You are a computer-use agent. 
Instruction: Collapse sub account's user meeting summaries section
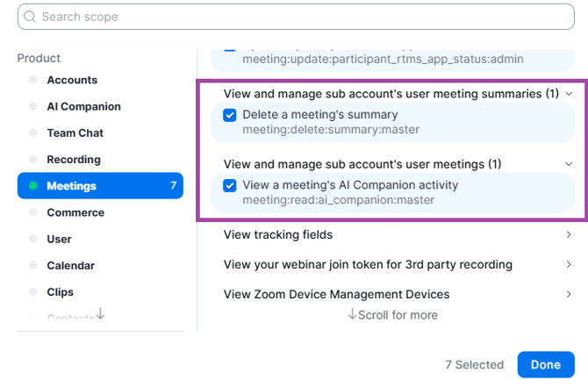point(570,93)
